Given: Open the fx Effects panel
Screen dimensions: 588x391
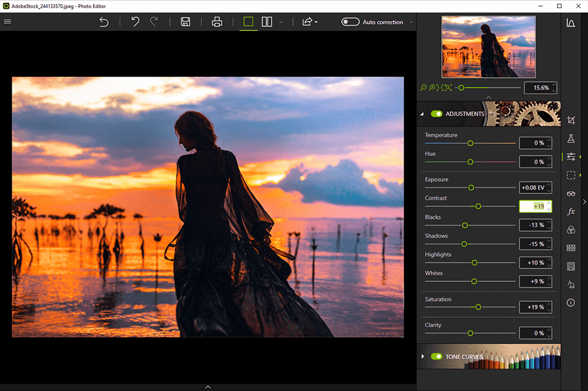Looking at the screenshot, I should pos(571,212).
